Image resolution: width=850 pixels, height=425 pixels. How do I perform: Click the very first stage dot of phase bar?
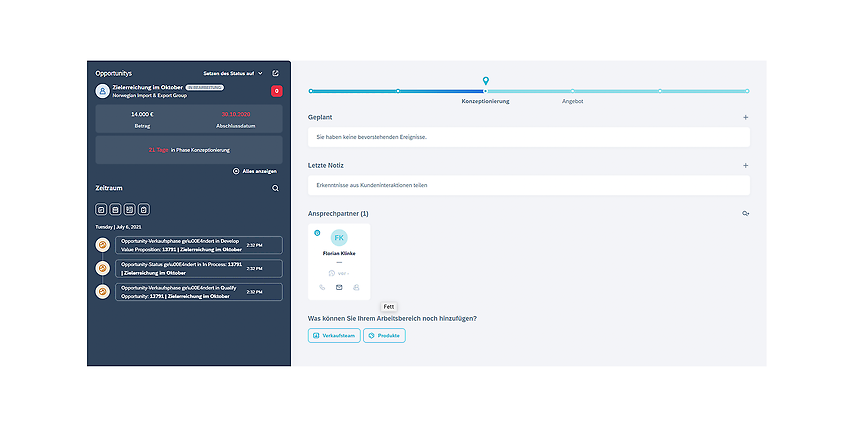tap(311, 91)
